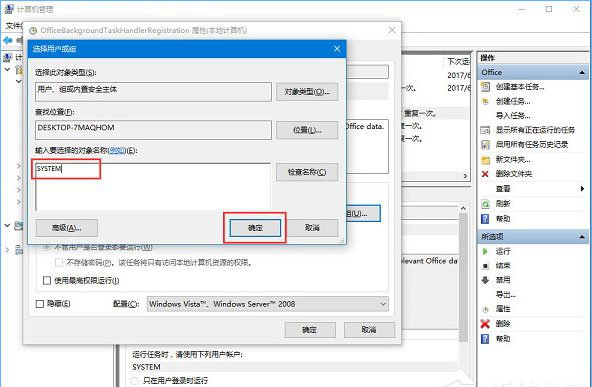Select the 不管用户是否登录都要运行 radio button
The height and width of the screenshot is (387, 592).
pos(47,247)
